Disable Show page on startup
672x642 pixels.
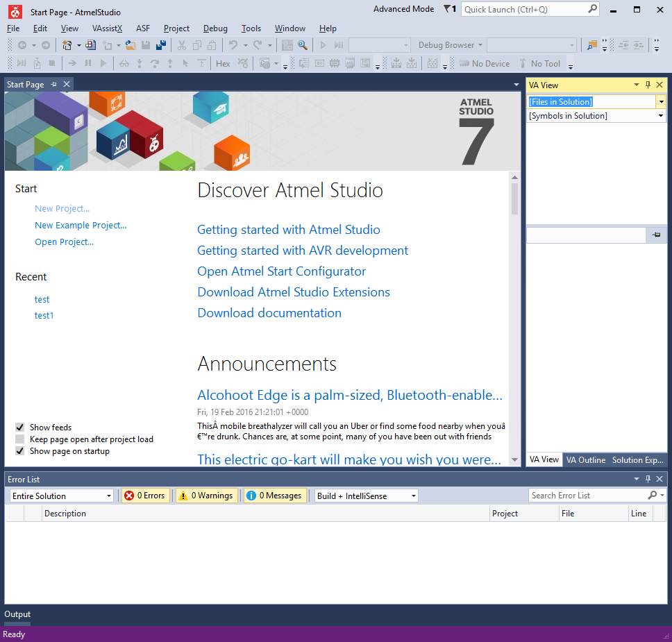[19, 450]
